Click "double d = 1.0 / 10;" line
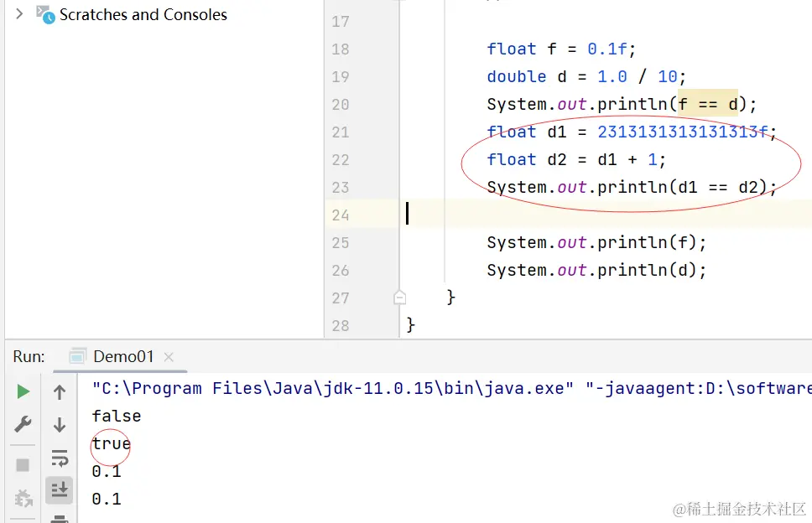The height and width of the screenshot is (523, 812). tap(586, 76)
